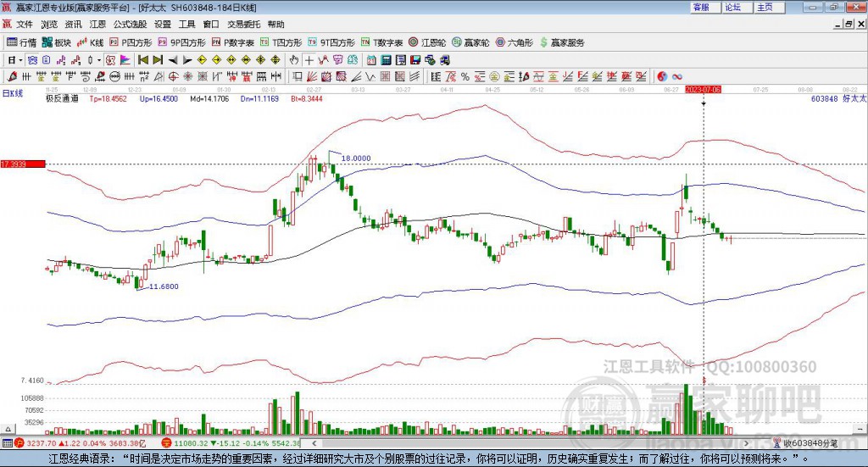Open the 江恩轮 Gann wheel tool

427,42
